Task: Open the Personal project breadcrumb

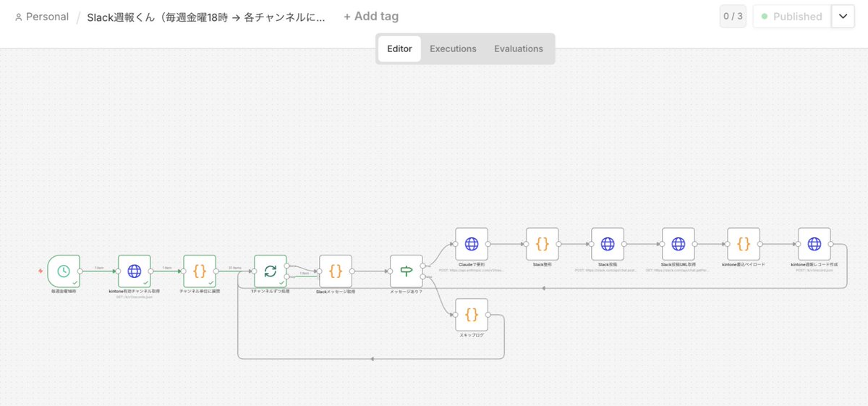Action: coord(42,17)
